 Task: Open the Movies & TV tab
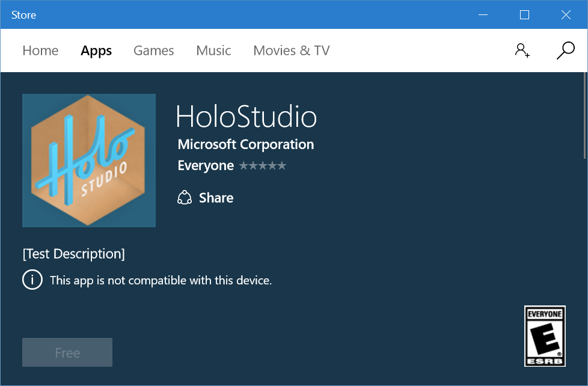(x=292, y=51)
